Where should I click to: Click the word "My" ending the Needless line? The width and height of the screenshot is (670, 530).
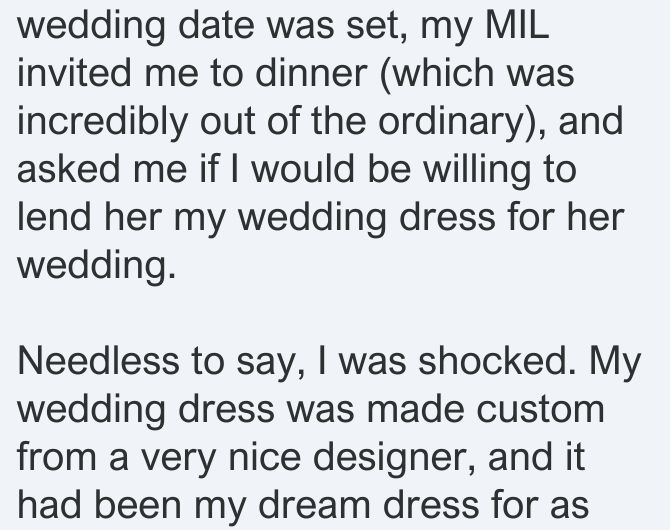pyautogui.click(x=615, y=363)
